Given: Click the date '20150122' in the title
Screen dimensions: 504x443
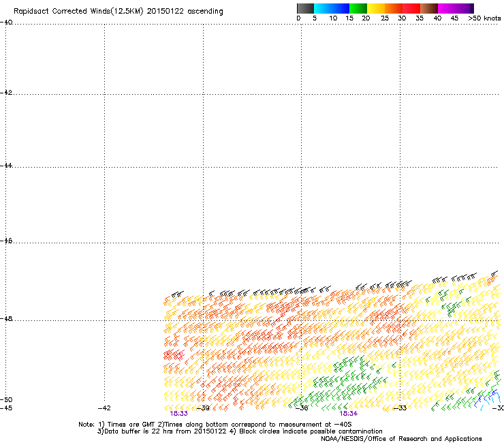Looking at the screenshot, I should click(166, 12).
